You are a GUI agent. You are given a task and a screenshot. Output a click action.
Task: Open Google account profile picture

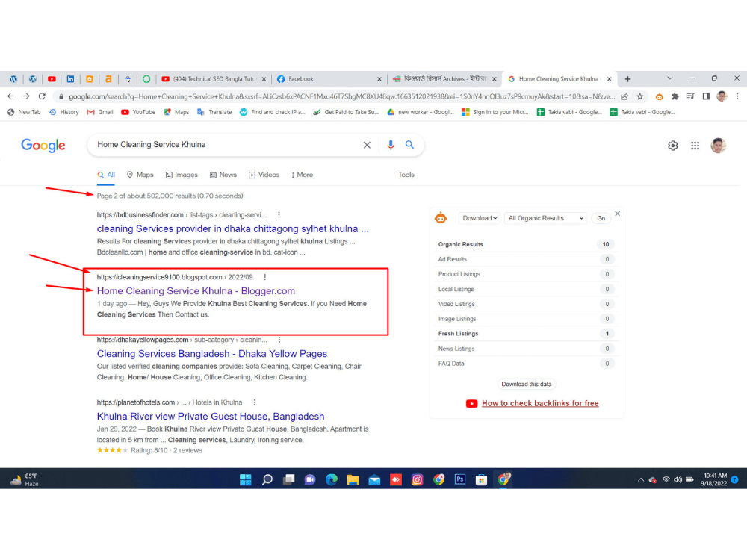(x=719, y=146)
